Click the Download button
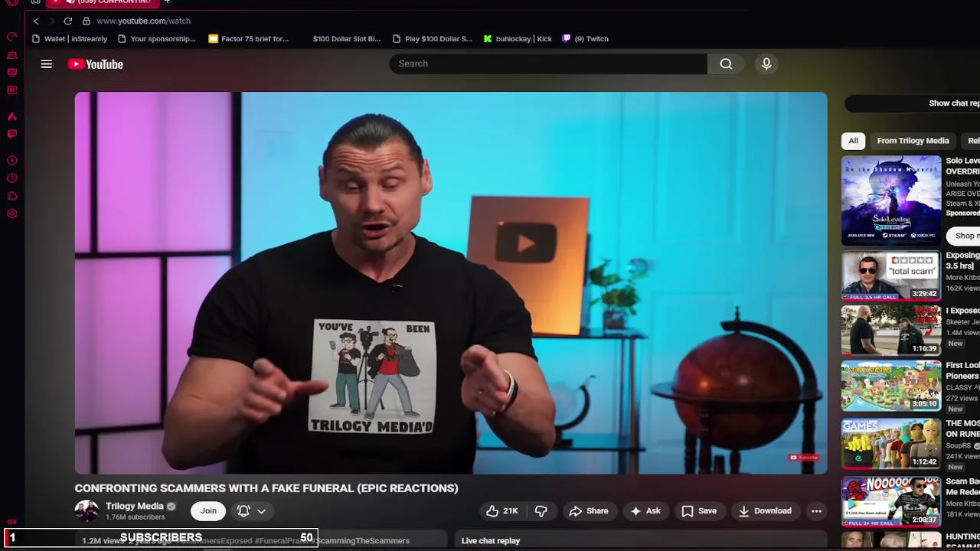This screenshot has width=980, height=551. click(x=765, y=510)
